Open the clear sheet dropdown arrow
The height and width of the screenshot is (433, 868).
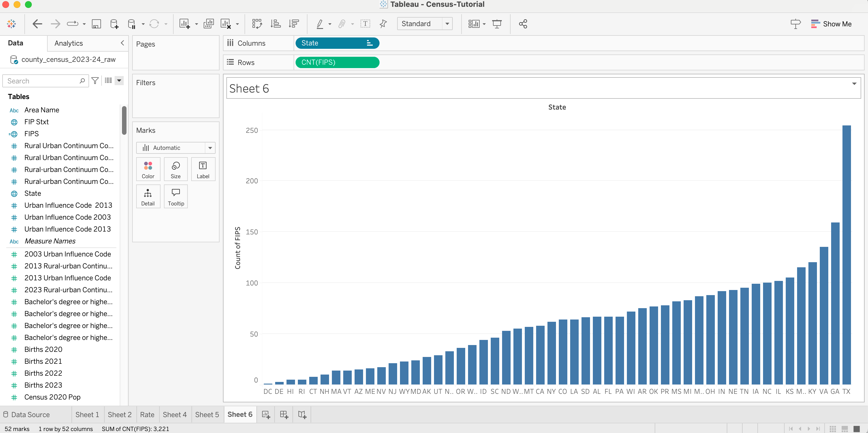[237, 24]
